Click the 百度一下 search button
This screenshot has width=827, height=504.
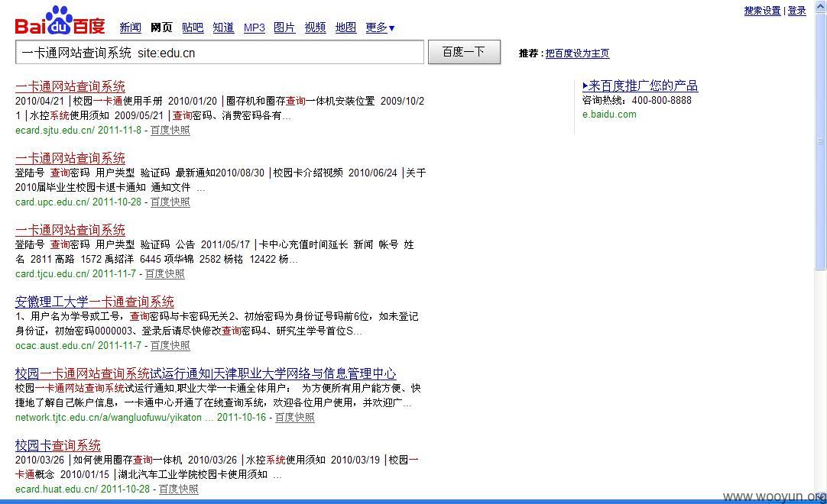[x=464, y=52]
